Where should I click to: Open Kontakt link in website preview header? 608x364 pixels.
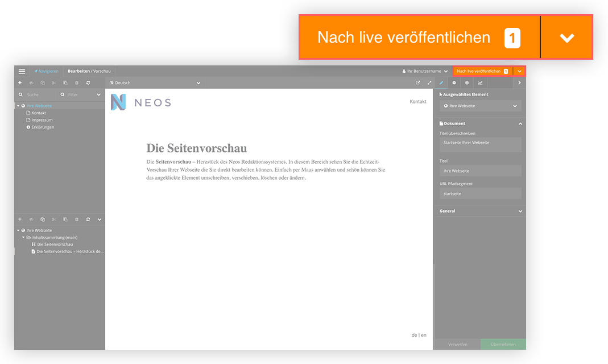[418, 102]
